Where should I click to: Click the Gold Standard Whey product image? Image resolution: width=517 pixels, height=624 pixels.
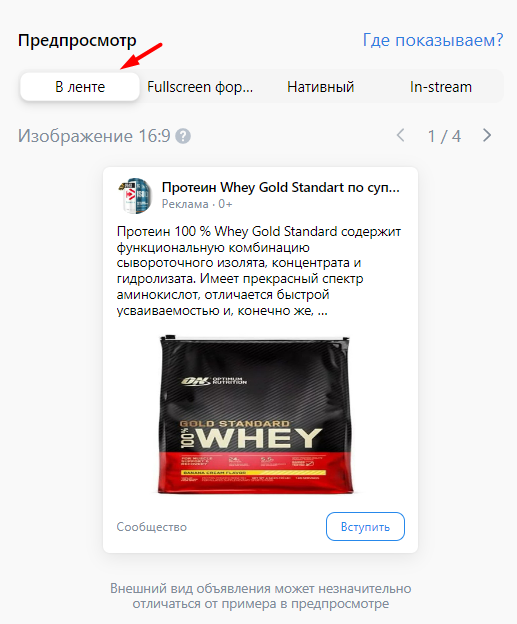pyautogui.click(x=255, y=414)
